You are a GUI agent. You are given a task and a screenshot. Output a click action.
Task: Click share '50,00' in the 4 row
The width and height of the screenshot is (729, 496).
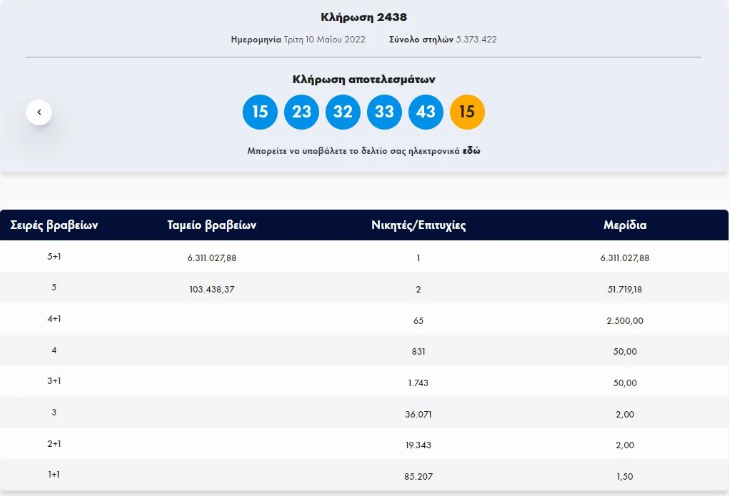(625, 351)
